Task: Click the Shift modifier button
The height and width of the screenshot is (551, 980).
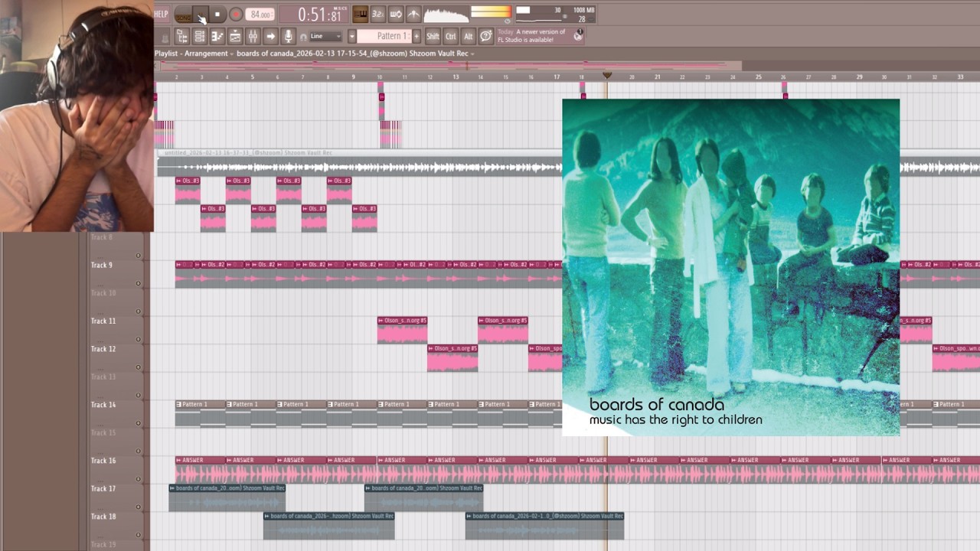Action: tap(433, 36)
